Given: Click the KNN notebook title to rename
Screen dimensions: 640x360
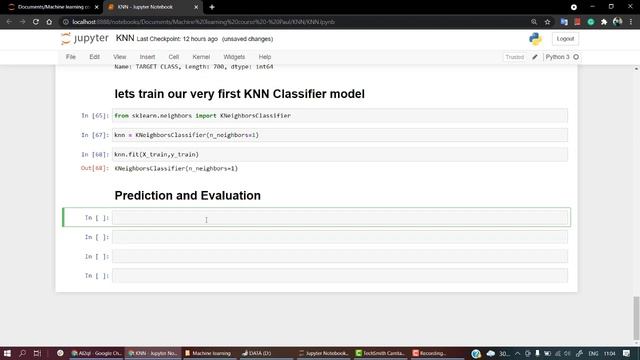Looking at the screenshot, I should coord(125,38).
